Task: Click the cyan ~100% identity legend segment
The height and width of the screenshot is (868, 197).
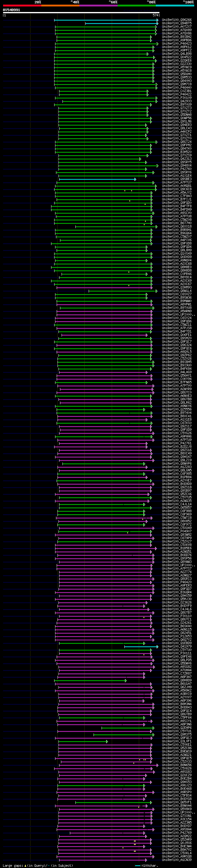Action: click(175, 6)
